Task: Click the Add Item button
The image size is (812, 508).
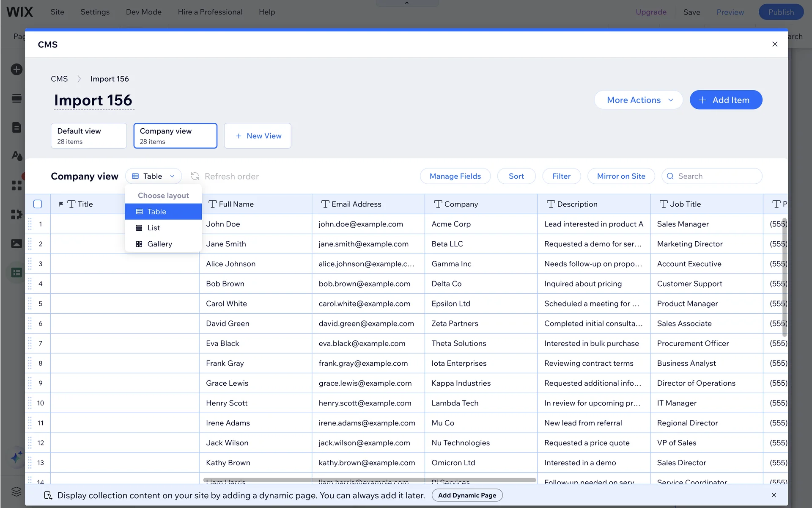Action: coord(726,100)
